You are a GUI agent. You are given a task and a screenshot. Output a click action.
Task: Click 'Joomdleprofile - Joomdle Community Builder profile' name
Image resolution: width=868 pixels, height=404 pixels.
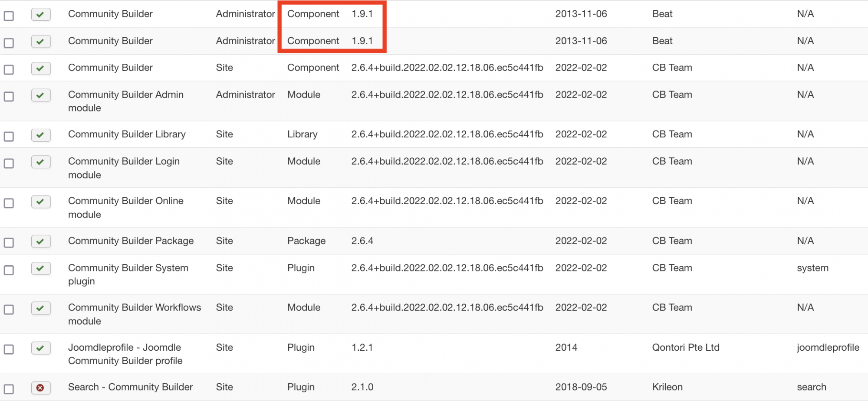[125, 354]
